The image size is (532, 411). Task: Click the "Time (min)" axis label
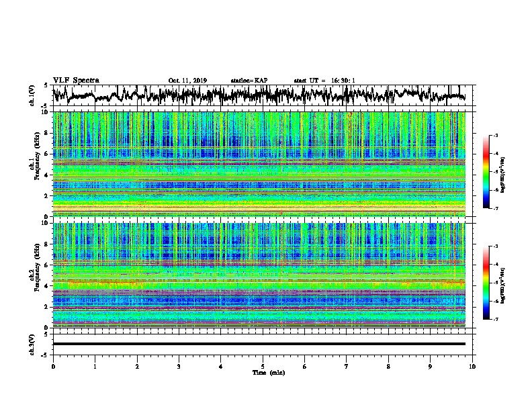[269, 373]
